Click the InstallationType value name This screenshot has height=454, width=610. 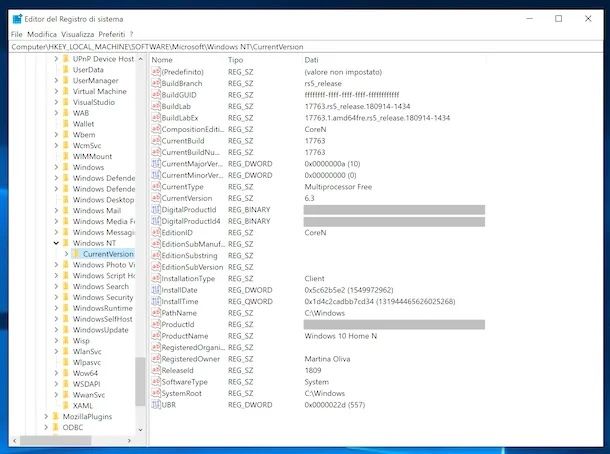(x=188, y=279)
